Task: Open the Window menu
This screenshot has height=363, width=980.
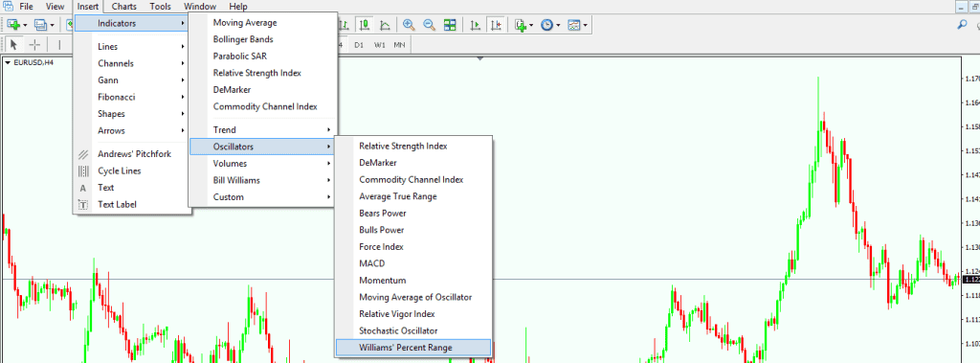Action: 200,7
